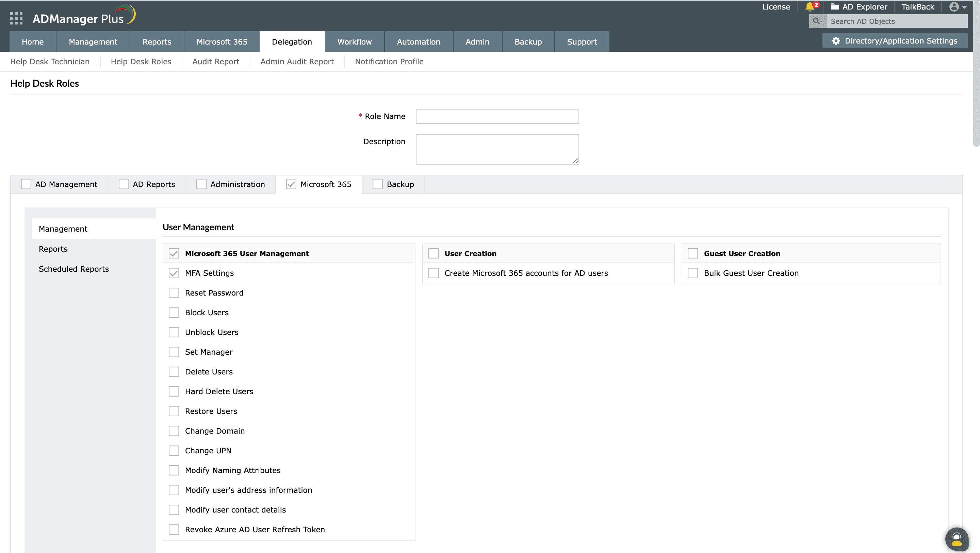Viewport: 980px width, 553px height.
Task: Check the Bulk Guest User Creation box
Action: pyautogui.click(x=693, y=273)
